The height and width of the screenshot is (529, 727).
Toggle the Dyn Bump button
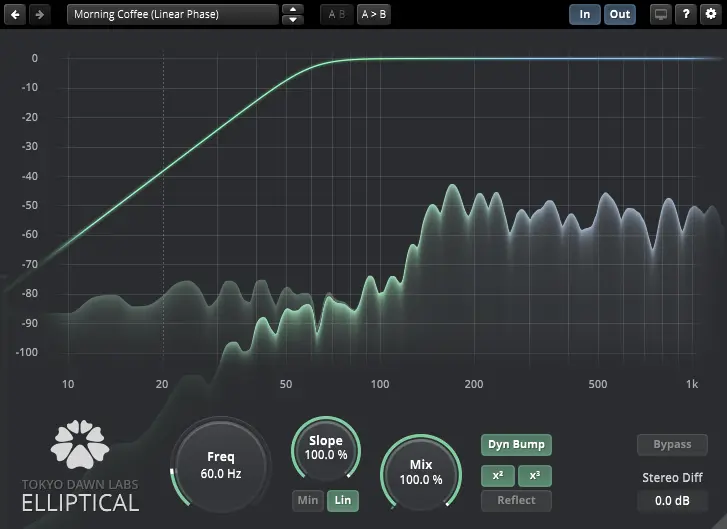516,445
